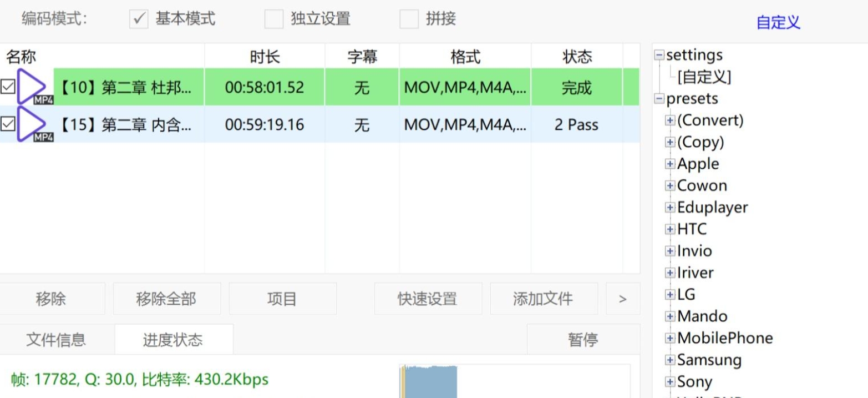Expand the HTC preset group
Screen dimensions: 868x398
(x=670, y=229)
